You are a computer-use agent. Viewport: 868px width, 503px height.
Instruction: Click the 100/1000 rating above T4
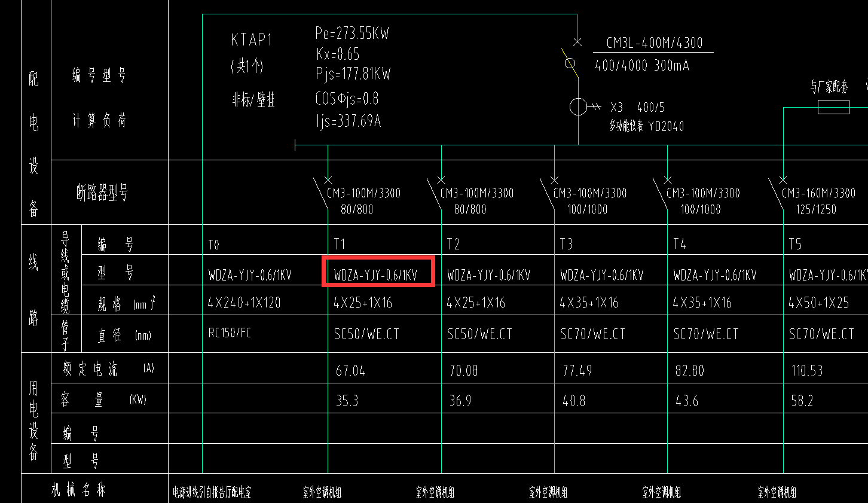point(701,209)
